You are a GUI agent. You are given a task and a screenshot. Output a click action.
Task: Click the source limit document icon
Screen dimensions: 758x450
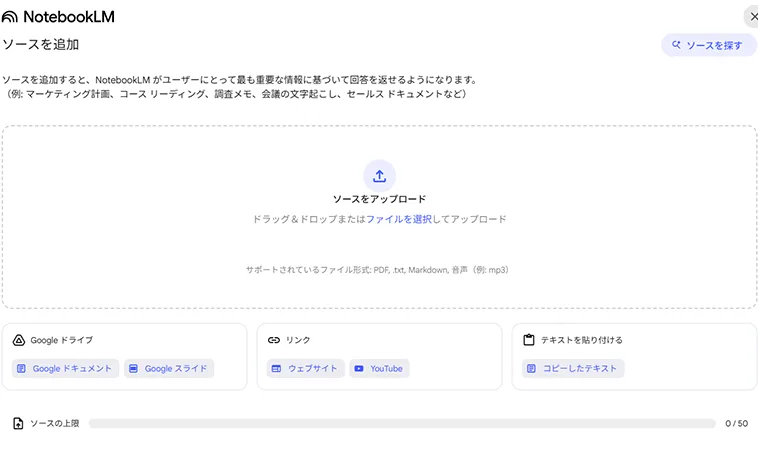pos(18,423)
